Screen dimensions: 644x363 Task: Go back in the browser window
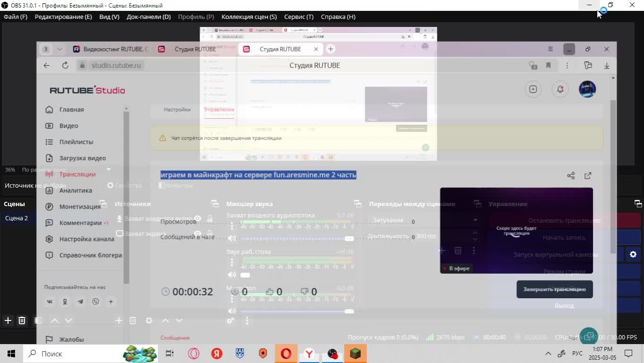47,65
